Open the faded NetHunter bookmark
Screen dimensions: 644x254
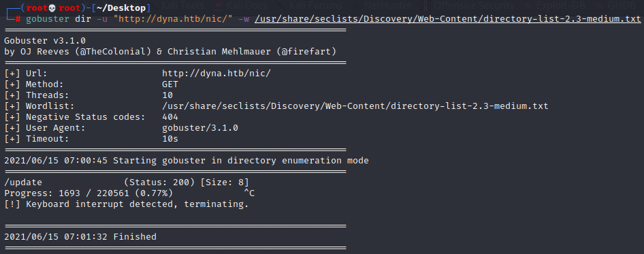(x=388, y=5)
